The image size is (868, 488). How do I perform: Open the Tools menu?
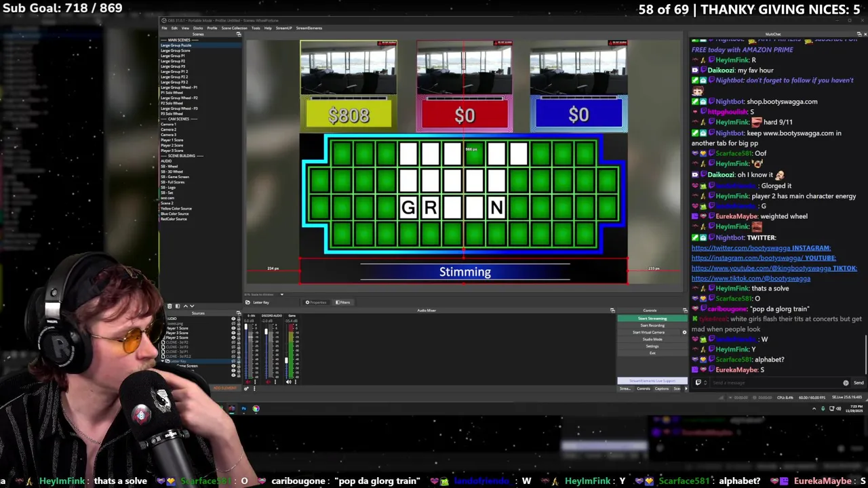tap(256, 28)
